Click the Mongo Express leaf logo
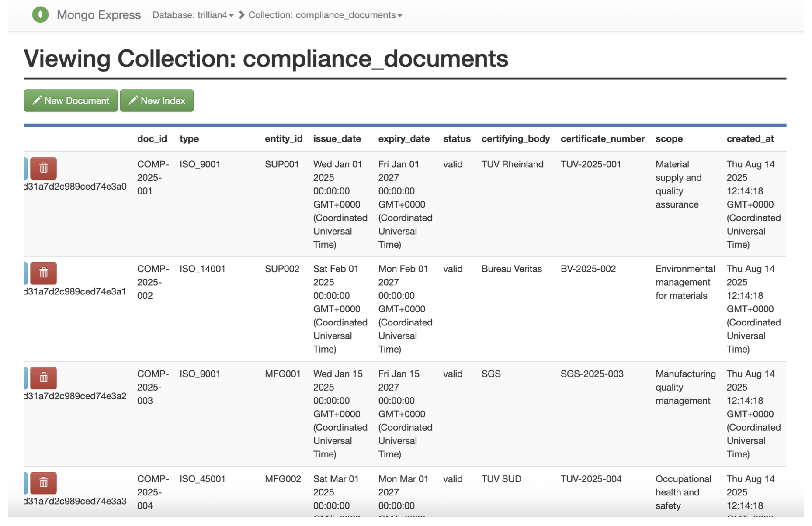 [x=40, y=15]
